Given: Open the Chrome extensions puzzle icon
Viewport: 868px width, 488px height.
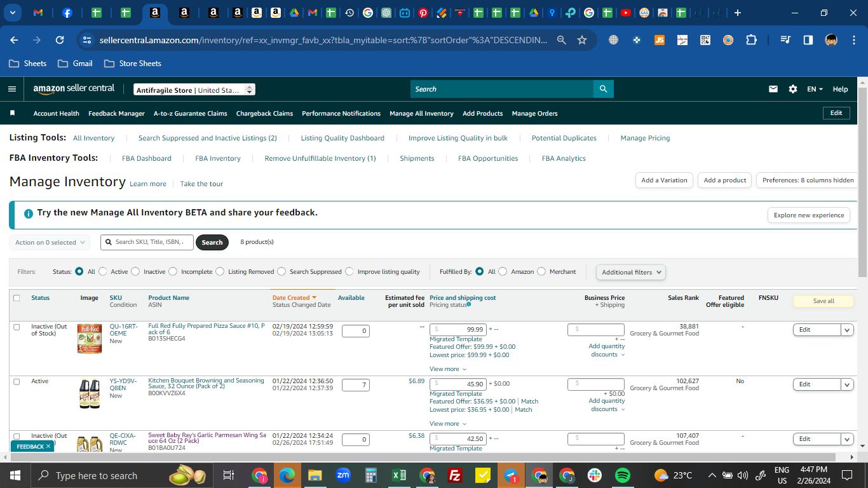Looking at the screenshot, I should coord(751,40).
